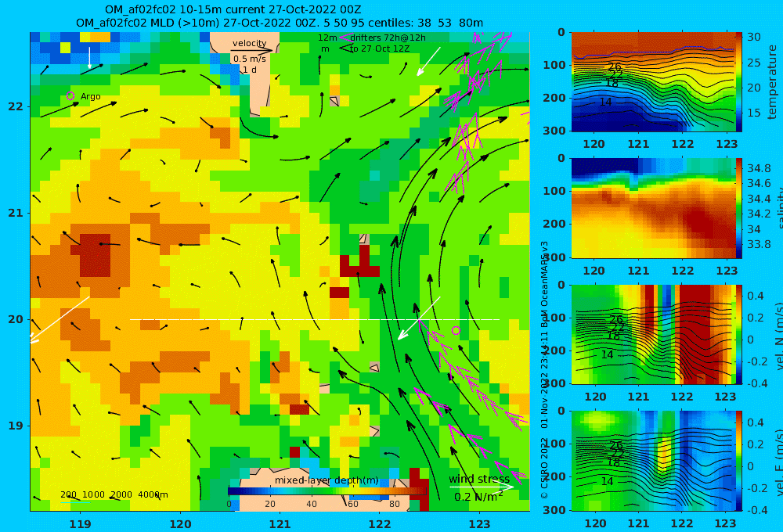
Task: Click the '0.5 m/s' scale text
Action: pyautogui.click(x=250, y=59)
